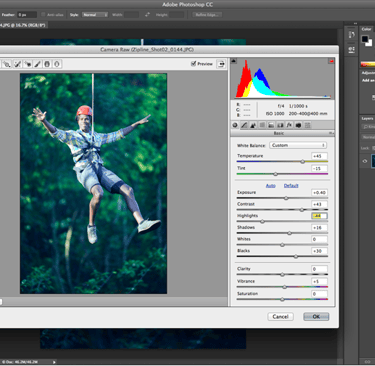375x366 pixels.
Task: Click the zipline photo preview
Action: pyautogui.click(x=93, y=184)
